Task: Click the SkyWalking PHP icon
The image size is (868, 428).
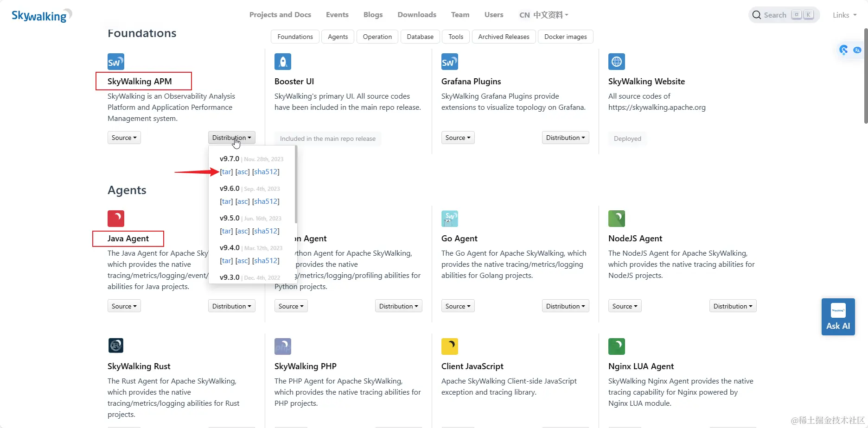Action: (x=283, y=346)
